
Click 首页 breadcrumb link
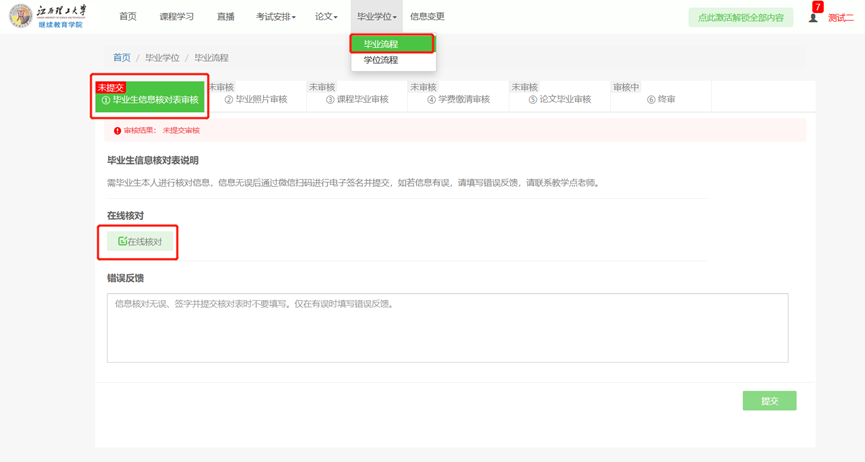click(121, 58)
